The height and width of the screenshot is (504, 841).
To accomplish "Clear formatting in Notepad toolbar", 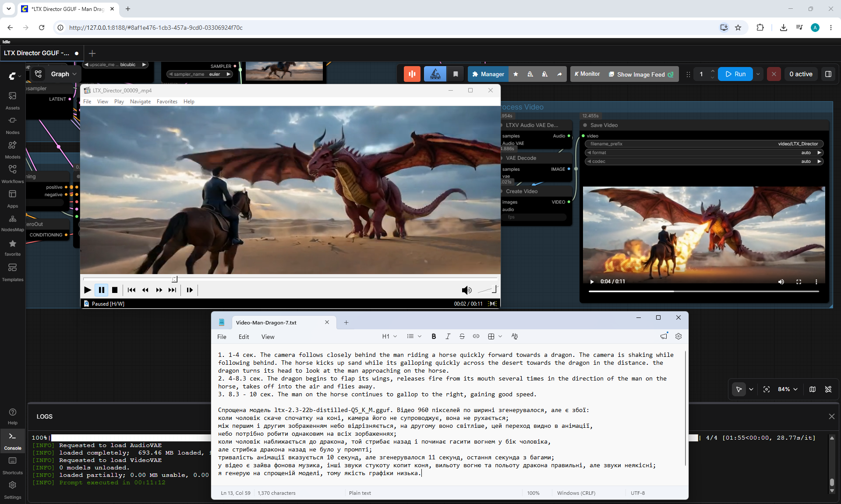I will click(515, 336).
